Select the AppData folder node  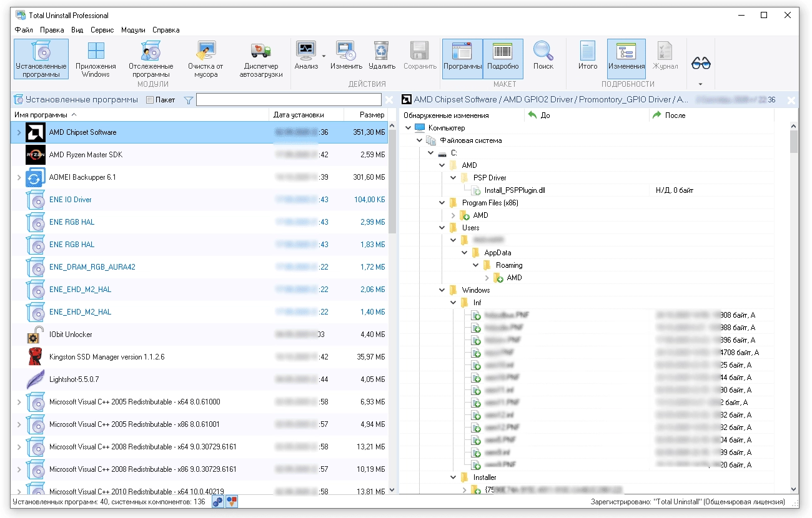(497, 253)
